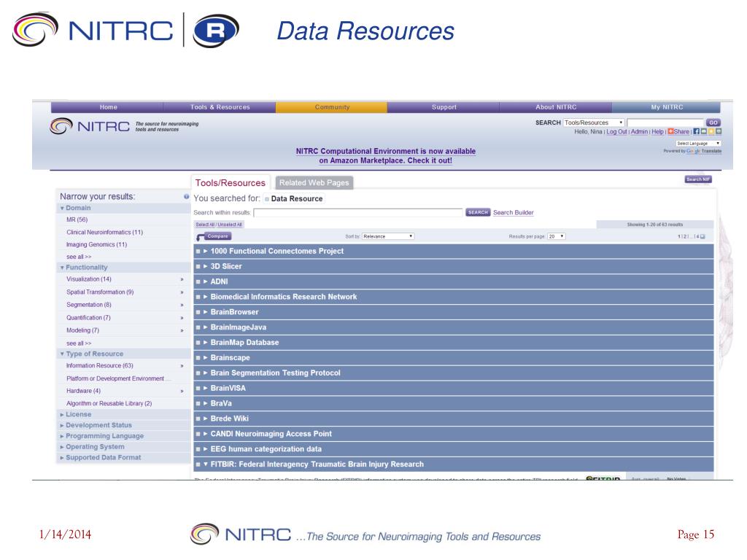The image size is (747, 560).
Task: Click the Search NIF button
Action: (698, 179)
